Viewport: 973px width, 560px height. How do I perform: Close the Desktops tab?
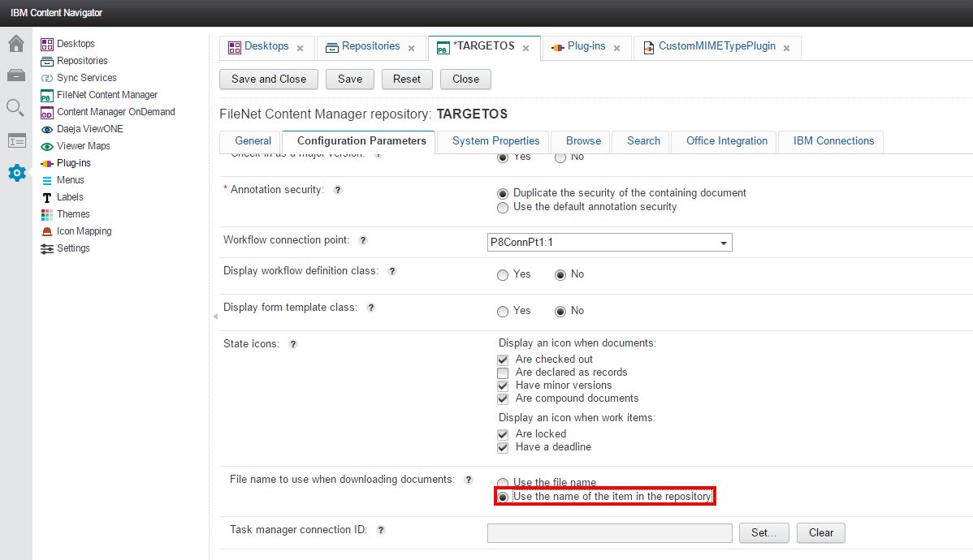(x=300, y=48)
